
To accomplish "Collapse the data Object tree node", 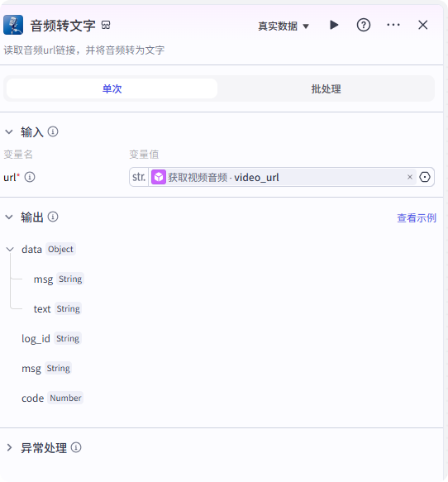I will click(x=10, y=249).
